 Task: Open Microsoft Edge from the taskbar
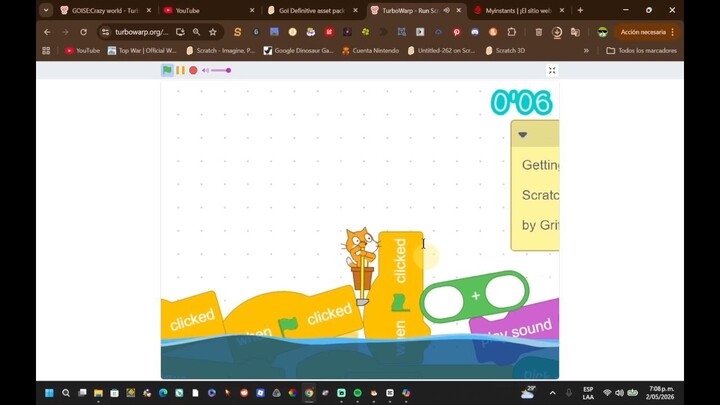pos(163,393)
